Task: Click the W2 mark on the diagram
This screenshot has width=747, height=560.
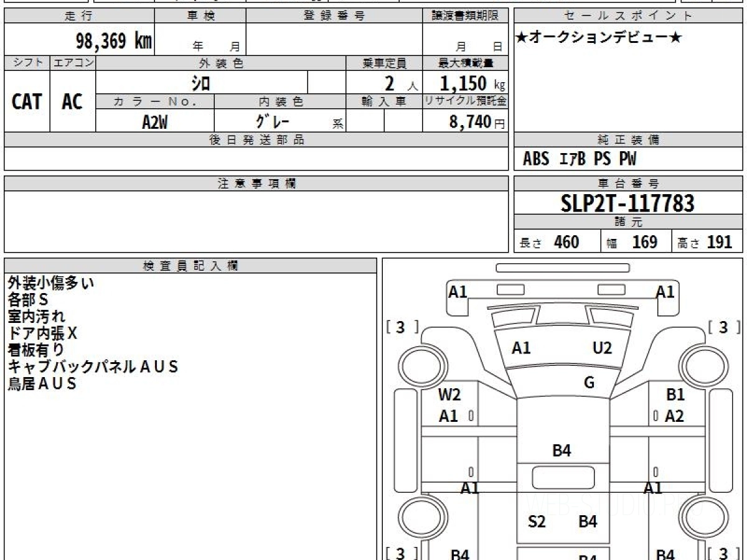Action: [x=449, y=394]
